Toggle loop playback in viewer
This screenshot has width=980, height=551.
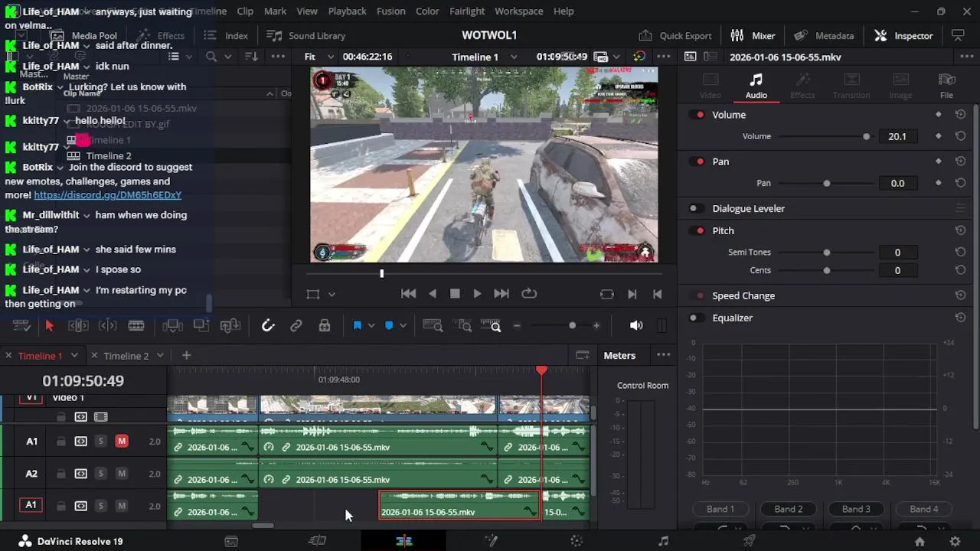pyautogui.click(x=529, y=294)
